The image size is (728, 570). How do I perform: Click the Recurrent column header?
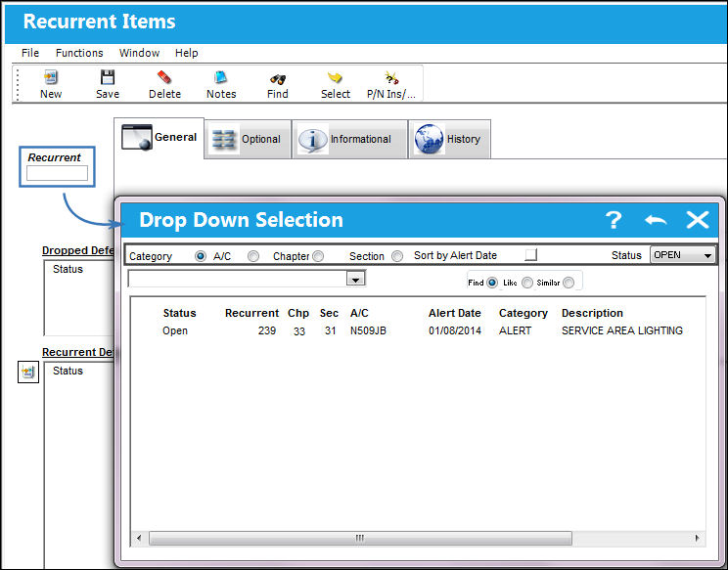tap(251, 313)
